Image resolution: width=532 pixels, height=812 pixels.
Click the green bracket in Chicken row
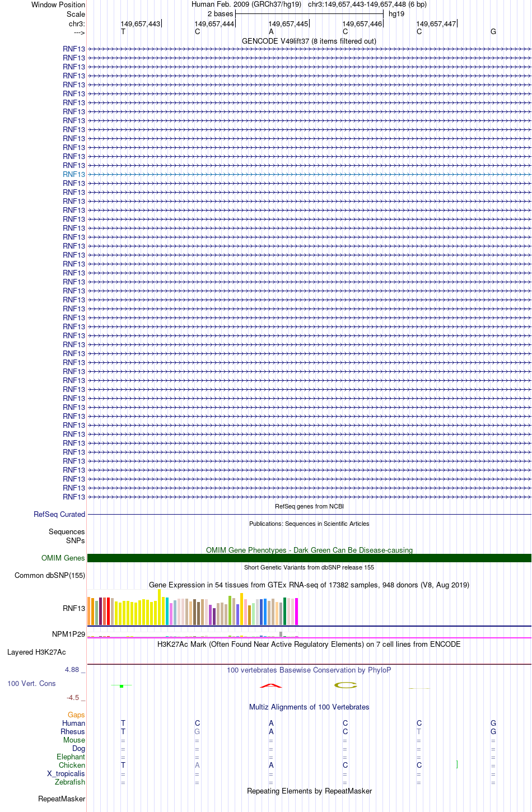457,764
